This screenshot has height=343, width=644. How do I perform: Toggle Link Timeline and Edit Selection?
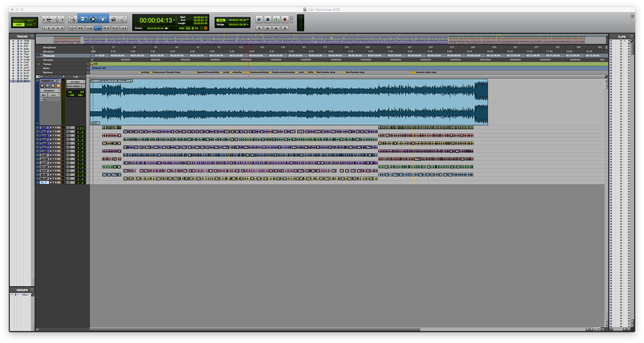tap(106, 28)
